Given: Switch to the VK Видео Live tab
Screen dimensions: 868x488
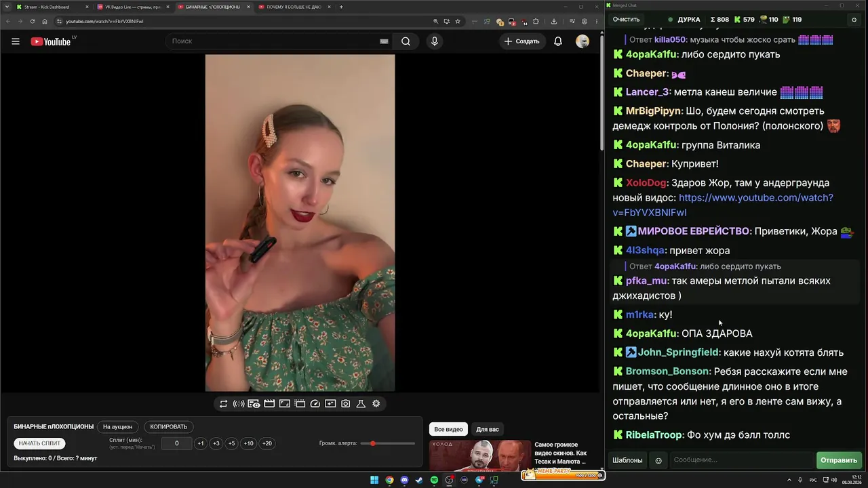Looking at the screenshot, I should click(134, 7).
